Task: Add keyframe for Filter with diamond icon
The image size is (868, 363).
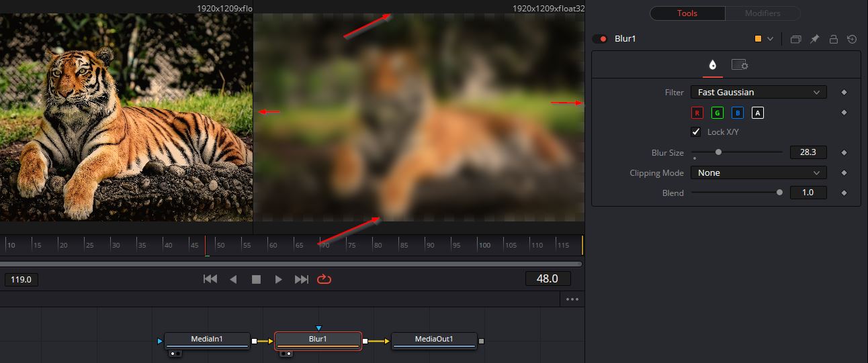Action: click(x=844, y=93)
